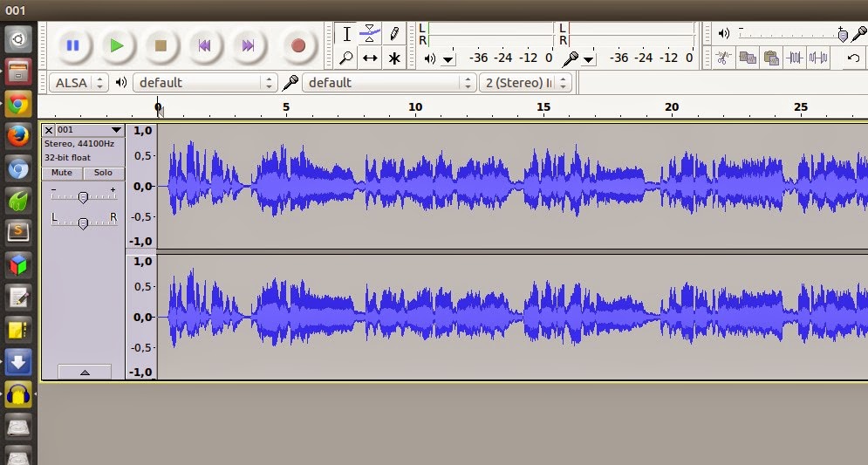Click the Silence audio icon
Screen dimensions: 868x465
click(x=817, y=58)
